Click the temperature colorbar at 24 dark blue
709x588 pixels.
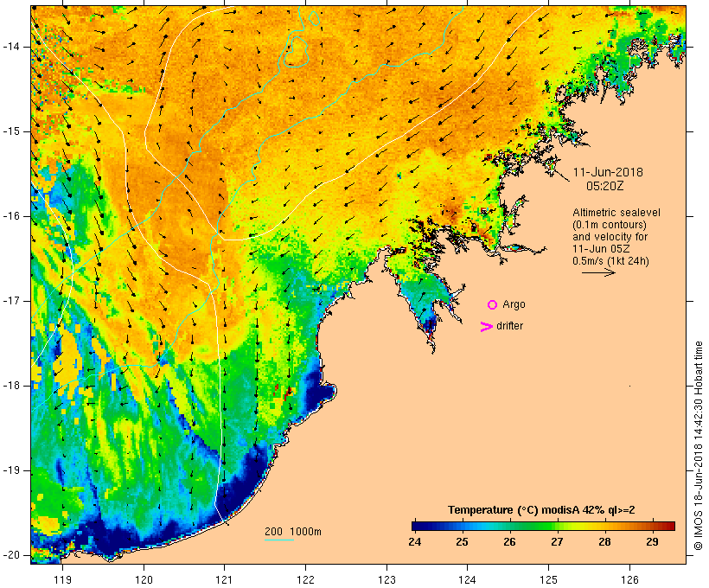[x=415, y=526]
